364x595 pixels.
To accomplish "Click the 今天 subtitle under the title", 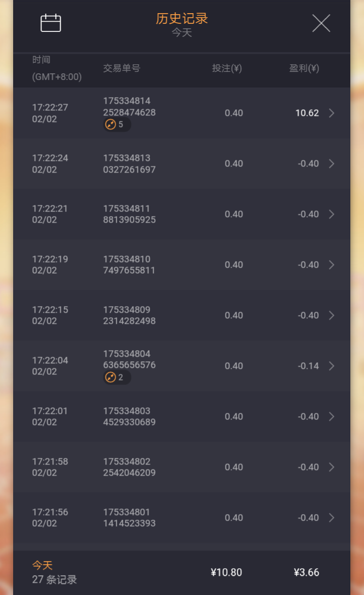I will click(x=182, y=33).
